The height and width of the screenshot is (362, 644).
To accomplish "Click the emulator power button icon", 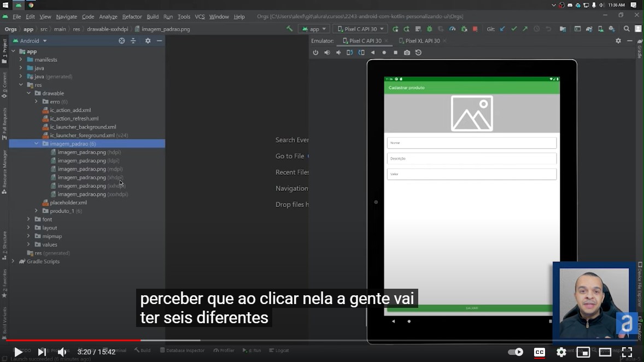I will click(x=315, y=52).
